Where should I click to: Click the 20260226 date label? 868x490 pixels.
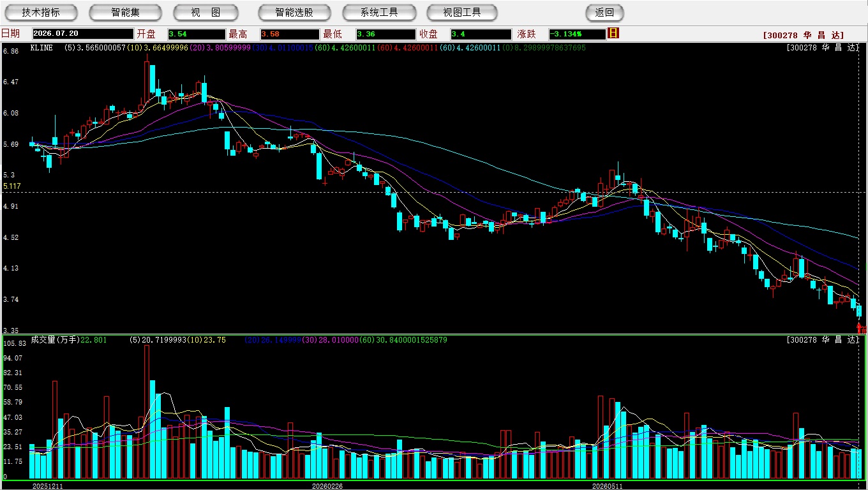(x=327, y=486)
